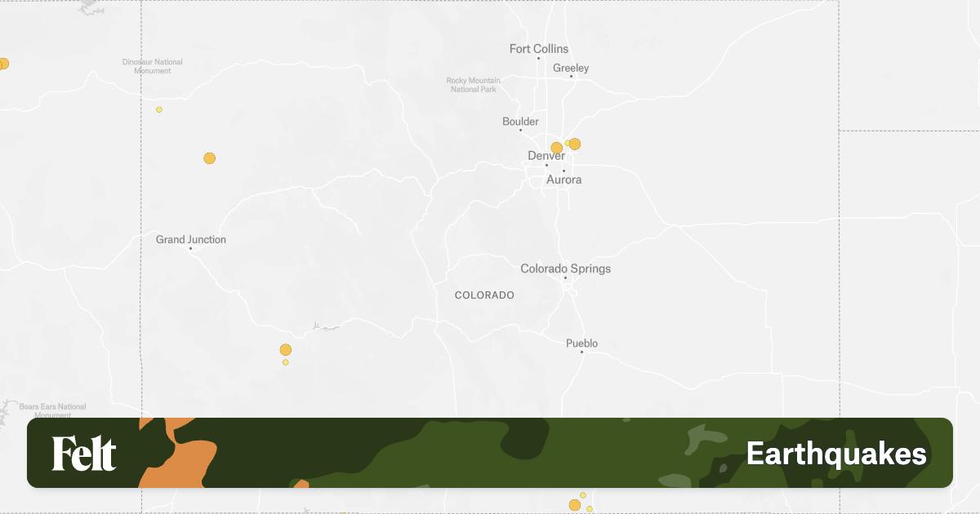Select the earthquake marker directly above the Denver label

click(557, 148)
